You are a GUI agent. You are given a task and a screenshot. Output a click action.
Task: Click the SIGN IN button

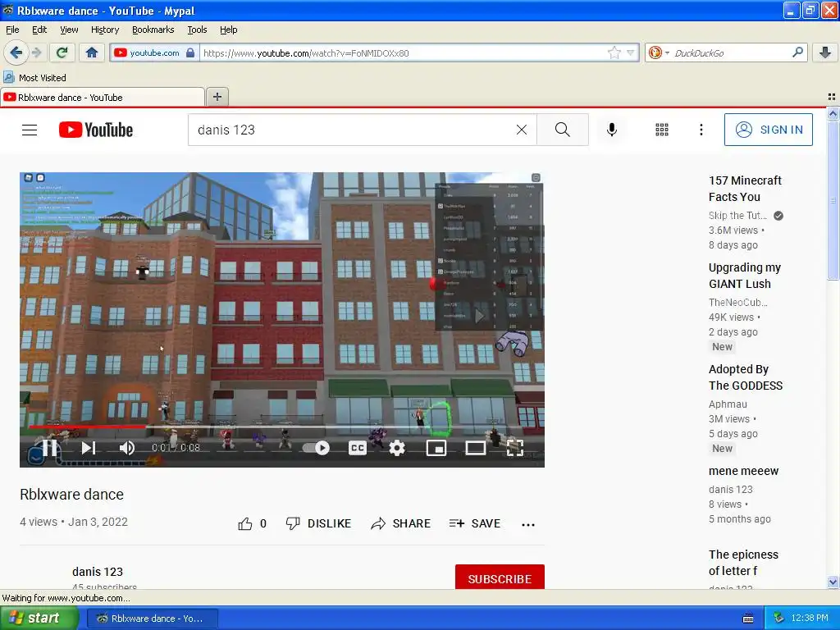click(768, 130)
